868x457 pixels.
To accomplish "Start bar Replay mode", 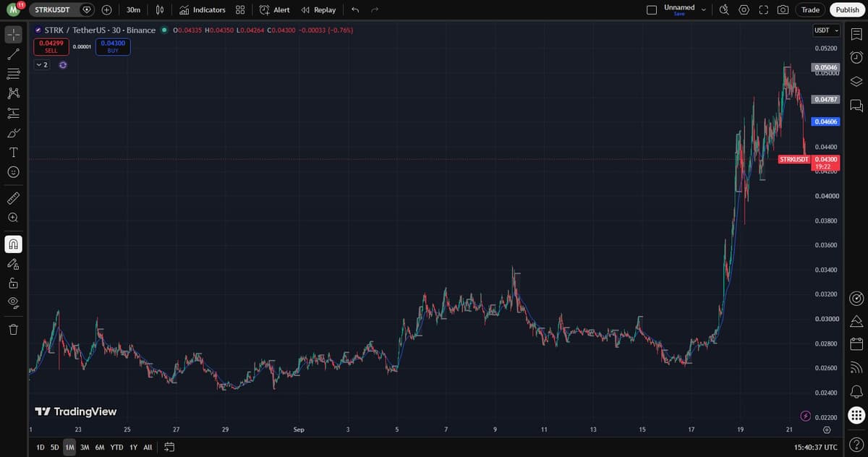I will 318,10.
